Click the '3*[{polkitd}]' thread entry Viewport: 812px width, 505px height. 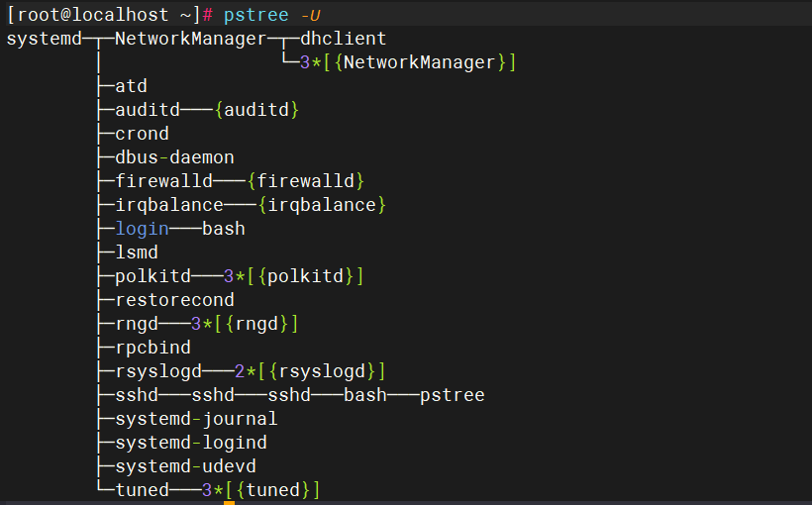pos(294,276)
